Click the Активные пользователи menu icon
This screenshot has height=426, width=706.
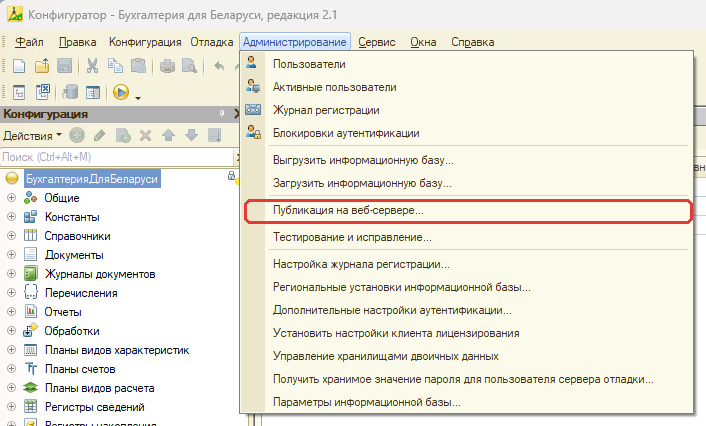pyautogui.click(x=253, y=86)
